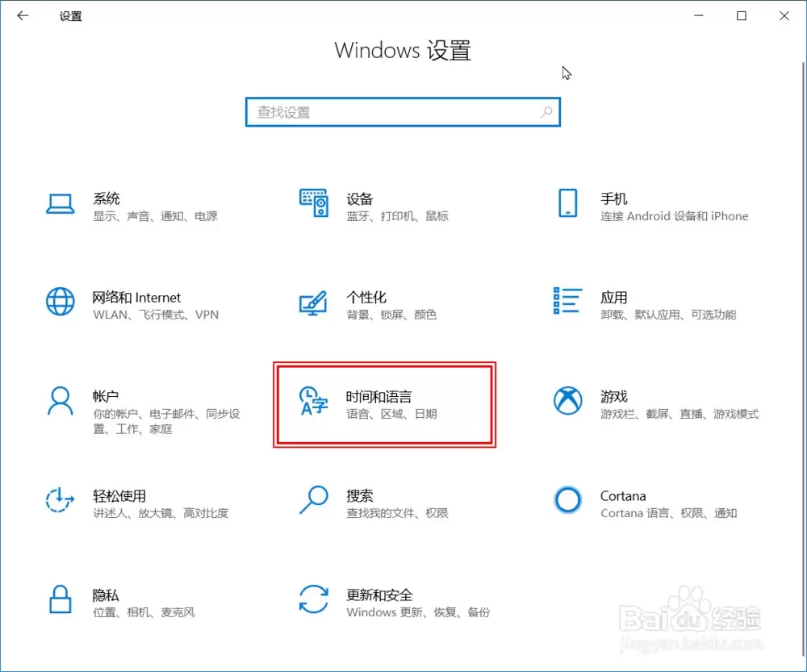Click the text 位置、相机、麦克风

[x=144, y=612]
